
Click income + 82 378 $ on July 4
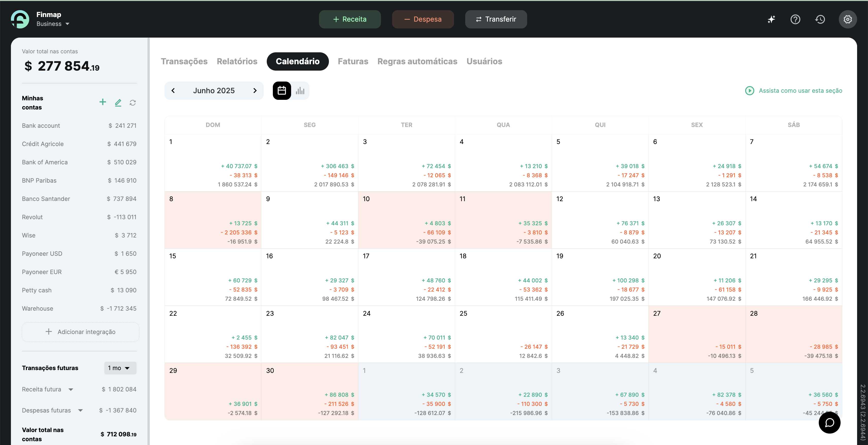[726, 395]
